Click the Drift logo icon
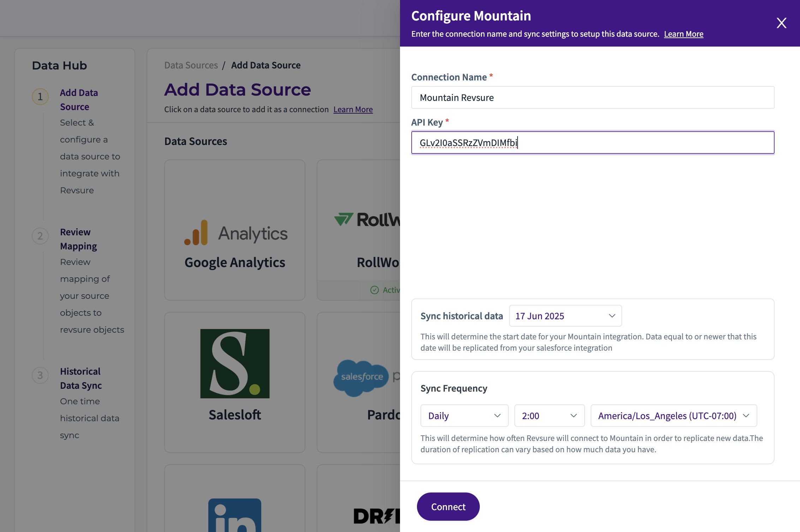Viewport: 800px width, 532px height. (x=376, y=516)
